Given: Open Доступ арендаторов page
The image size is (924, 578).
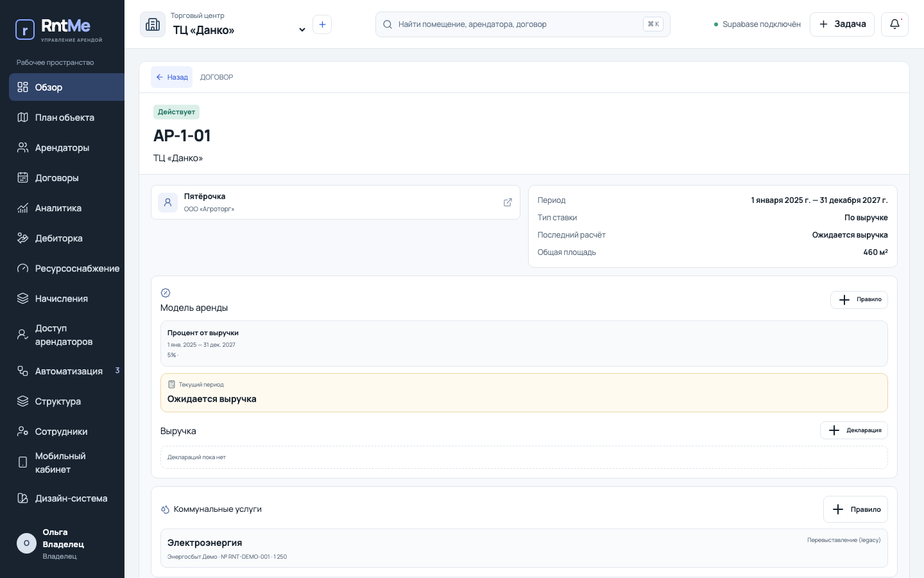Looking at the screenshot, I should [67, 335].
